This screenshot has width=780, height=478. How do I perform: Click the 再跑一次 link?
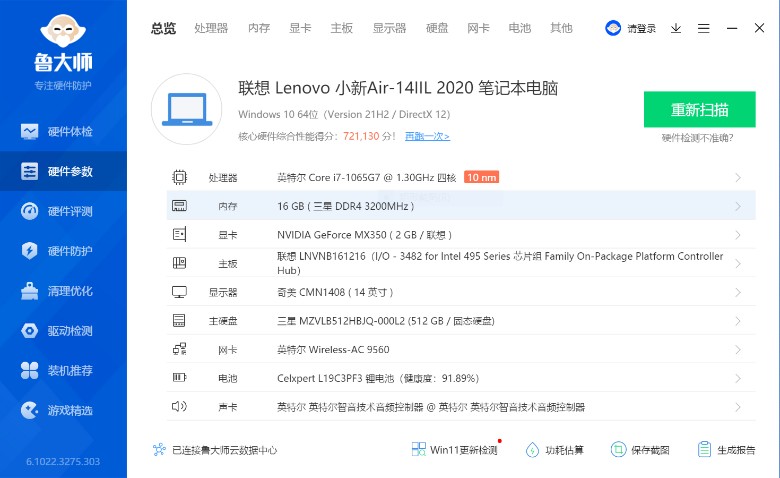click(x=427, y=136)
